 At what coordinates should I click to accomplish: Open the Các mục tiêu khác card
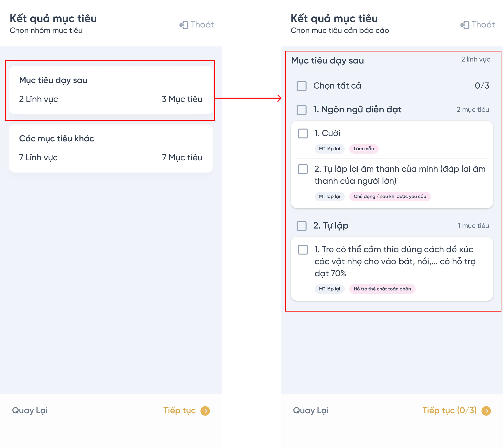tap(111, 148)
